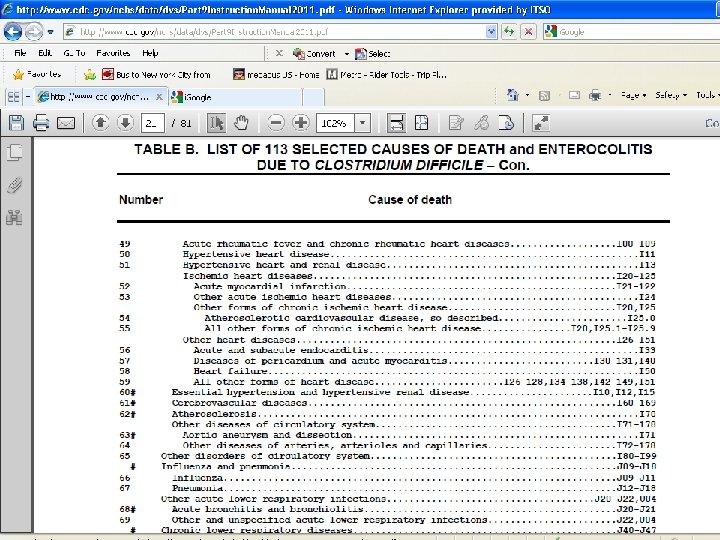720x540 pixels.
Task: Open the Safety dropdown menu
Action: pyautogui.click(x=671, y=95)
